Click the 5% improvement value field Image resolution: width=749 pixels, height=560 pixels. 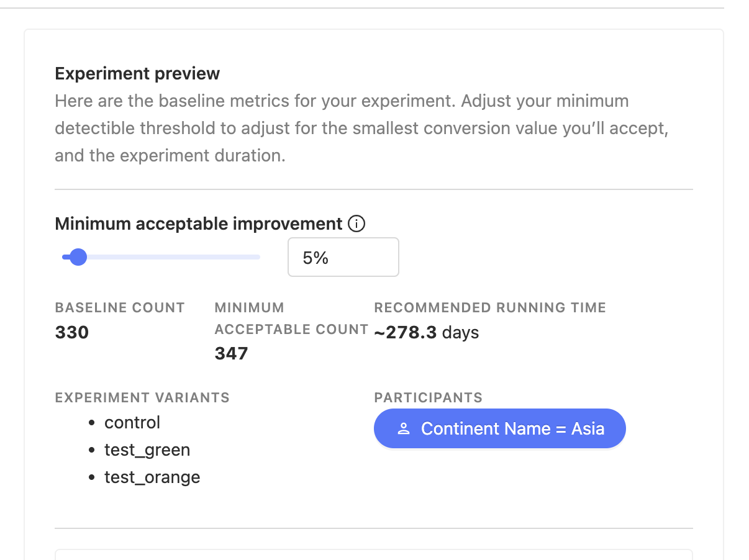click(343, 256)
